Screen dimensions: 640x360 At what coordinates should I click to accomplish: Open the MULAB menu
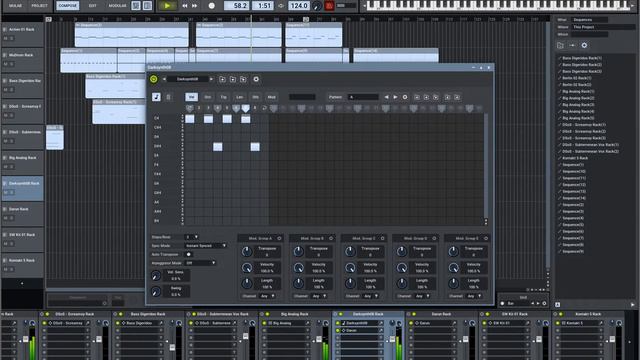click(16, 6)
